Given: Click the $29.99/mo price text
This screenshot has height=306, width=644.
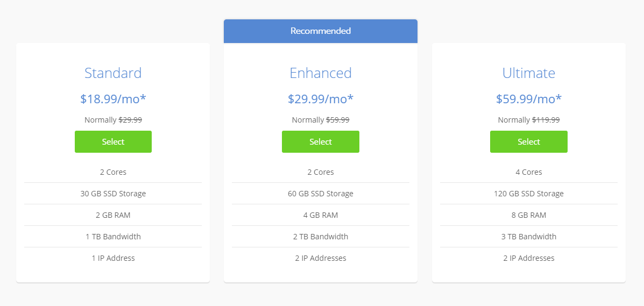Looking at the screenshot, I should point(320,99).
